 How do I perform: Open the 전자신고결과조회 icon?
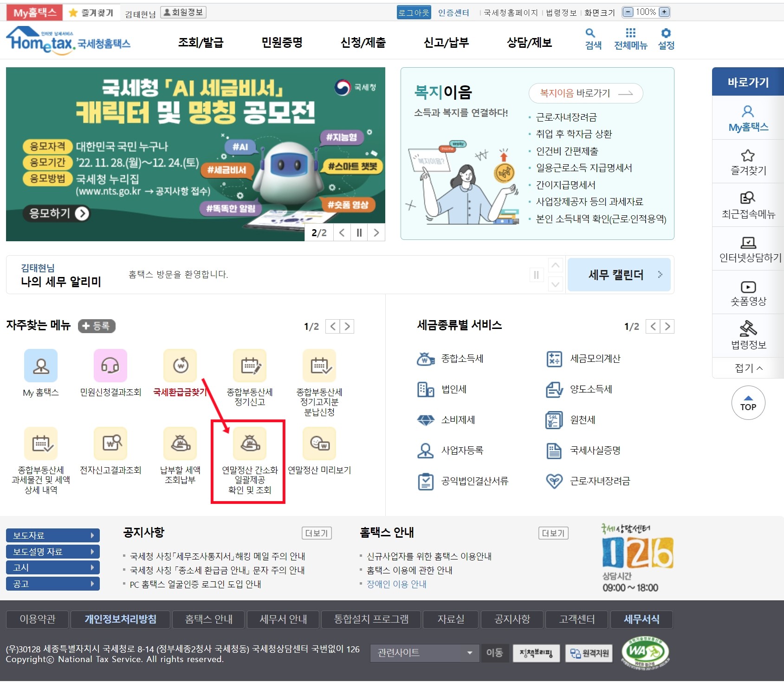[110, 444]
